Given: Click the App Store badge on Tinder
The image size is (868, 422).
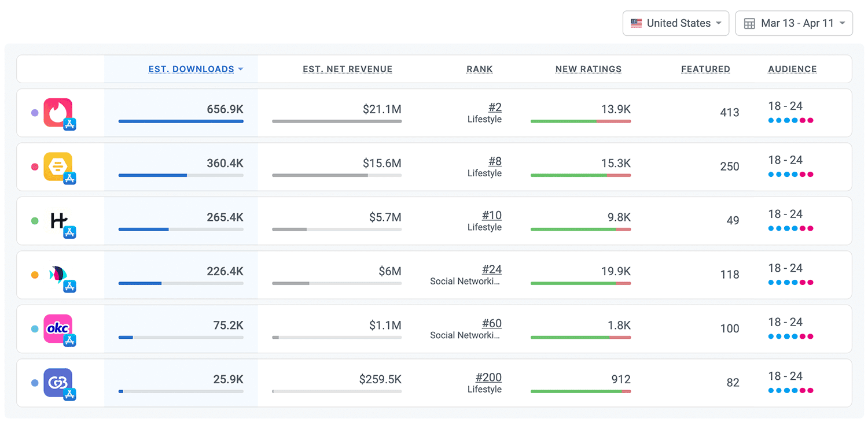Looking at the screenshot, I should click(x=70, y=124).
